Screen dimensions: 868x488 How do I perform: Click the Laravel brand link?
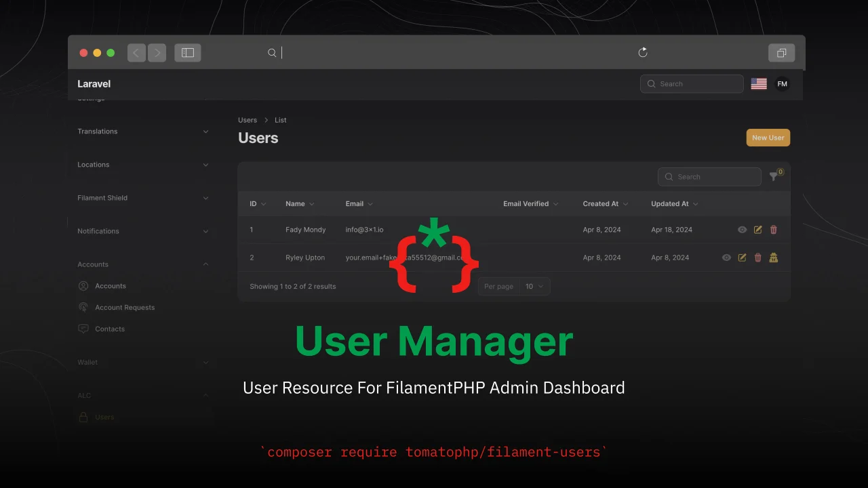click(x=94, y=83)
